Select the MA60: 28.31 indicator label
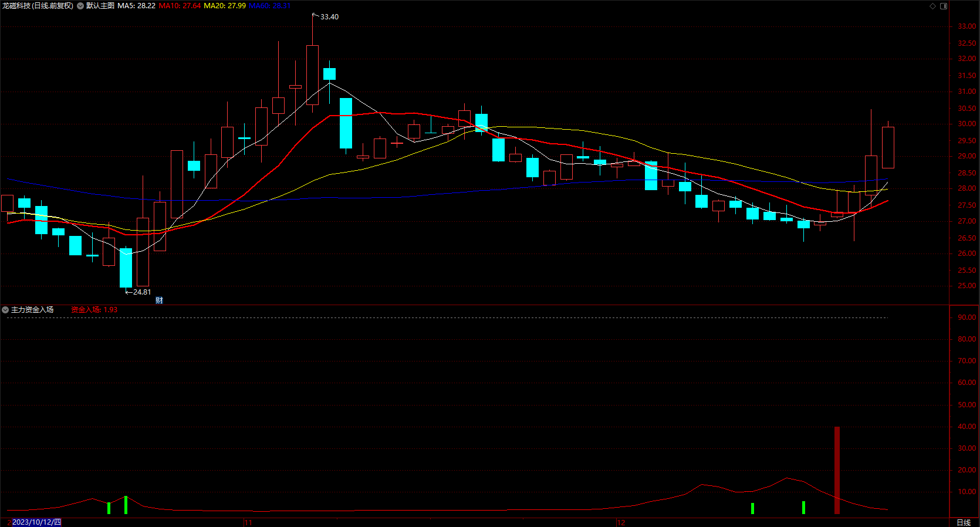This screenshot has height=527, width=980. (x=269, y=6)
